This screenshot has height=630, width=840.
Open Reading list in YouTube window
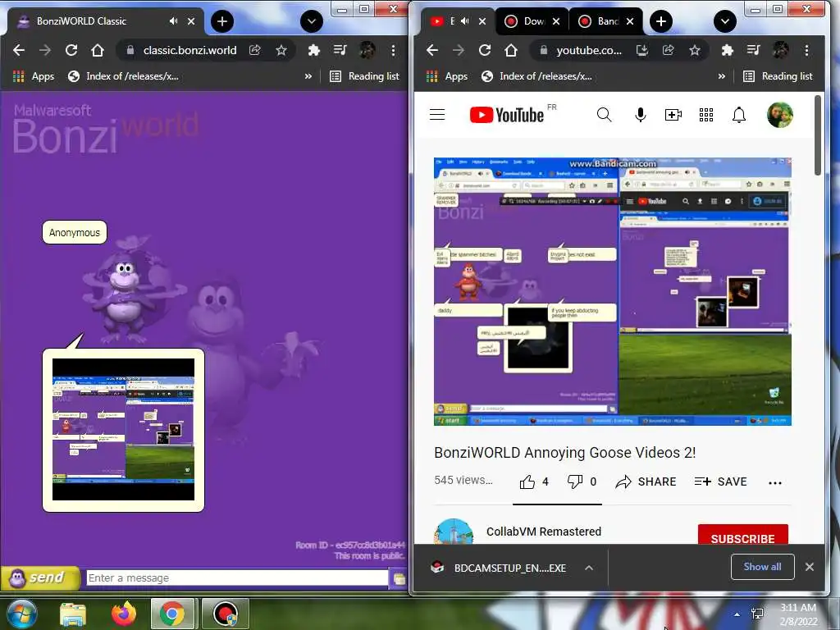click(x=778, y=76)
